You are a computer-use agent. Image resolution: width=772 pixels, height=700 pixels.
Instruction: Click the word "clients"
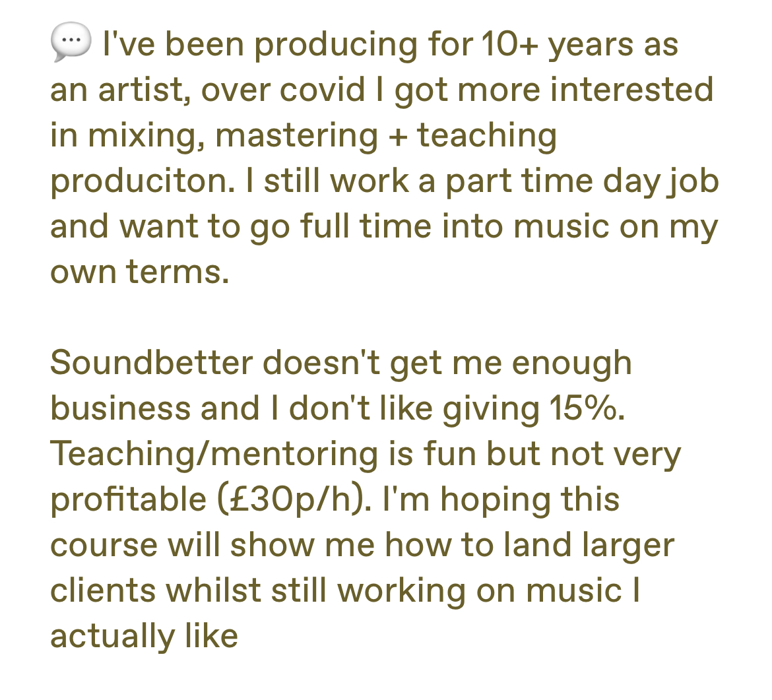coord(103,590)
